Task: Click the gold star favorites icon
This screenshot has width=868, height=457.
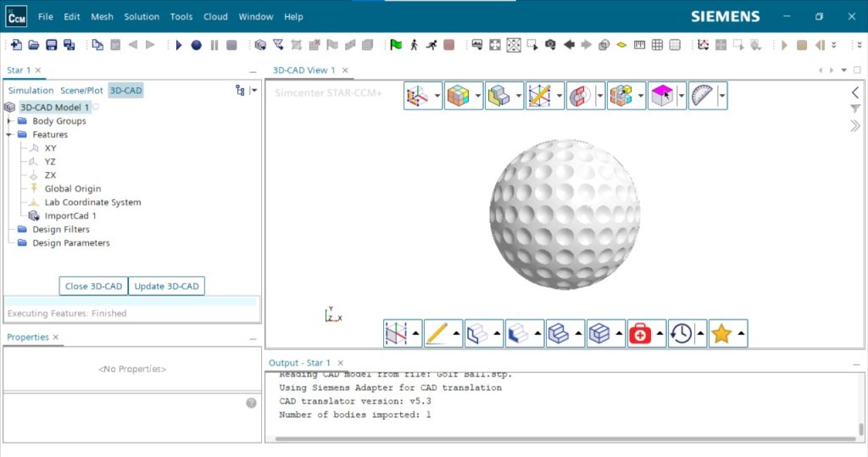Action: (x=721, y=334)
